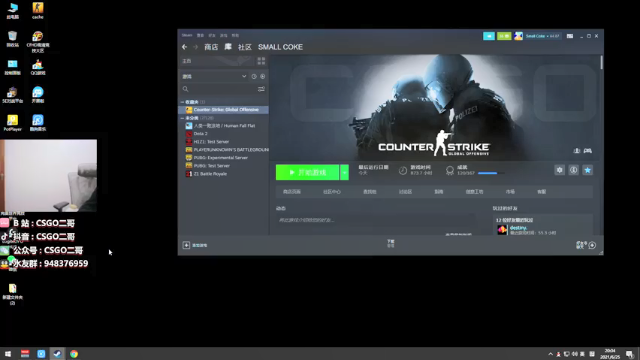Open the Windows notification center icon
Image resolution: width=640 pixels, height=360 pixels.
point(630,354)
